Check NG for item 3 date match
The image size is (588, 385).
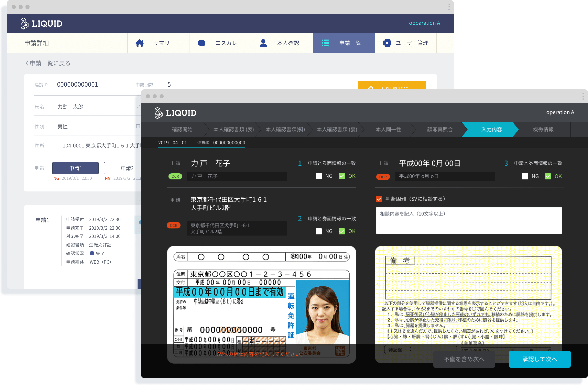coord(525,176)
